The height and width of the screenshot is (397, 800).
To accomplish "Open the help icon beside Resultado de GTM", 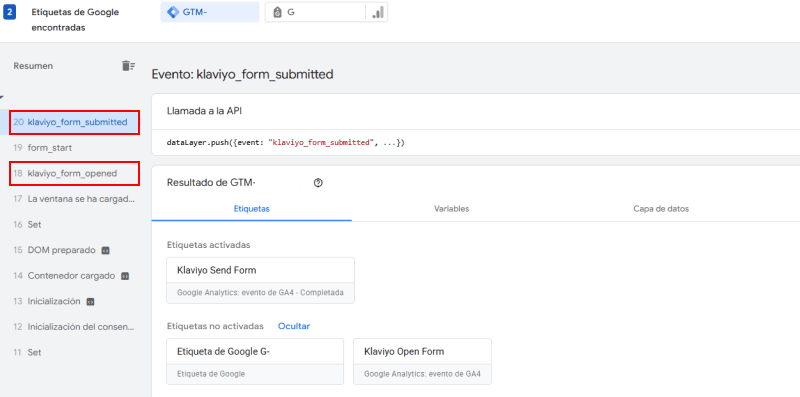I will tap(318, 183).
